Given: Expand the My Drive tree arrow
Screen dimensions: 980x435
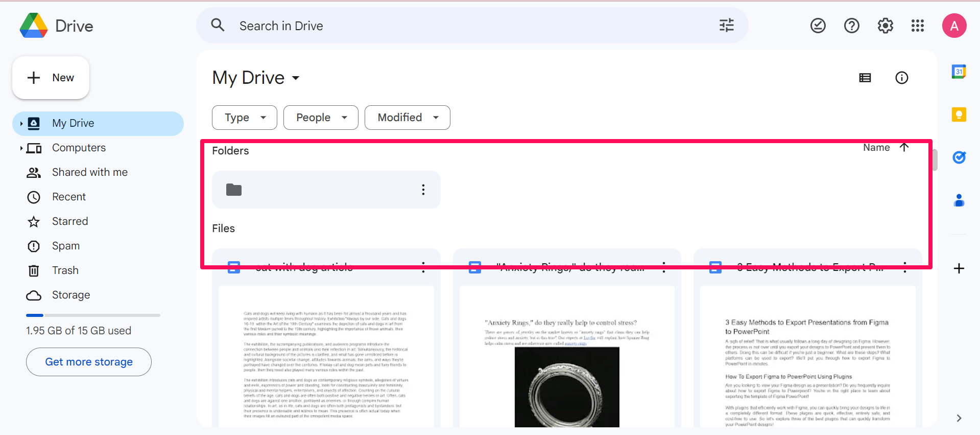Looking at the screenshot, I should [x=21, y=123].
